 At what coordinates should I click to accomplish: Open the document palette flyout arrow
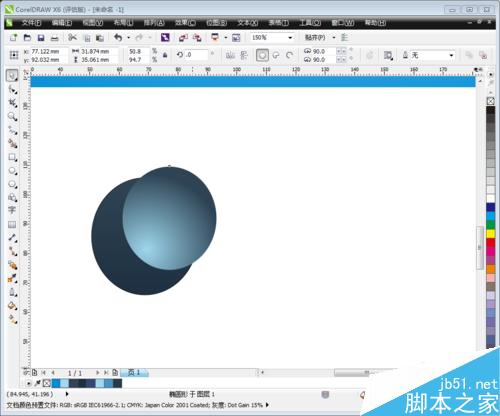click(29, 383)
